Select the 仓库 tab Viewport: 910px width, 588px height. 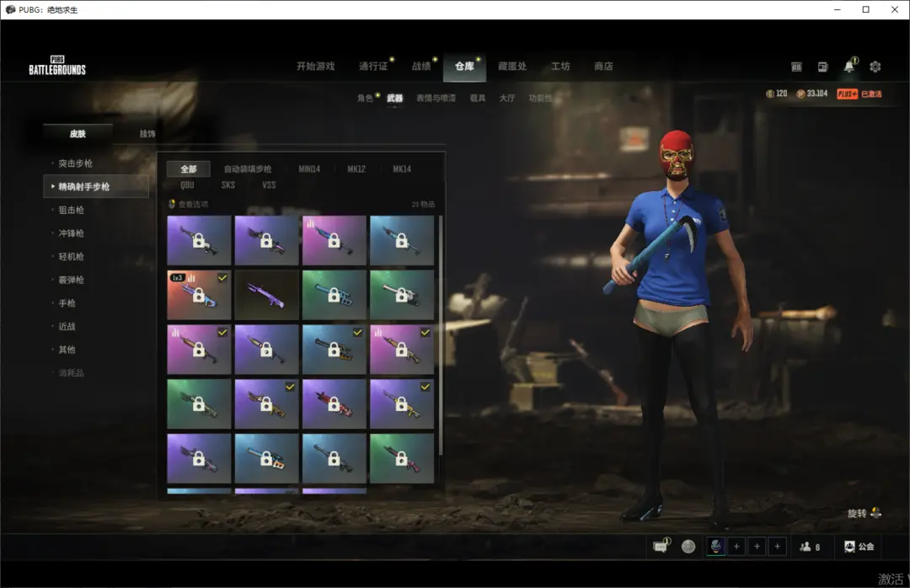[464, 67]
